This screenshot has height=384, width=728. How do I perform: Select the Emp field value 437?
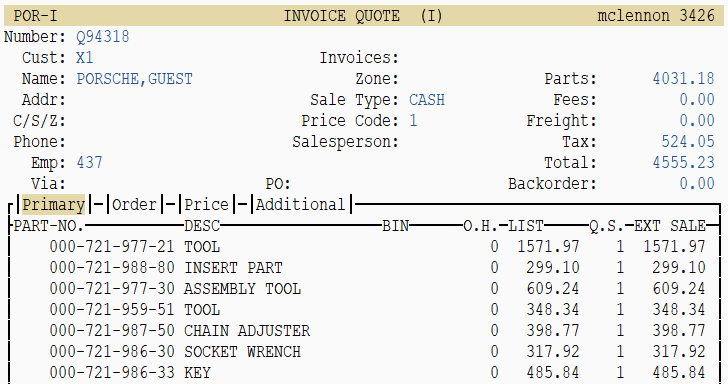(x=90, y=163)
